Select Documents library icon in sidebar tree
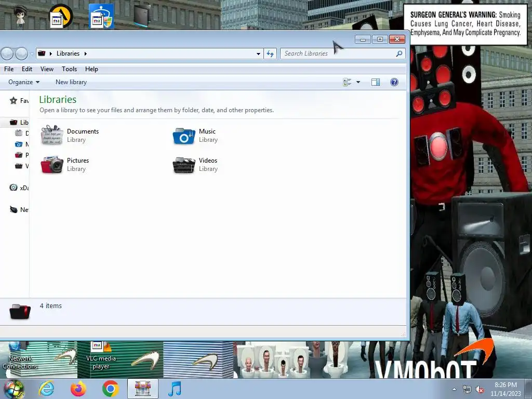 [x=19, y=133]
